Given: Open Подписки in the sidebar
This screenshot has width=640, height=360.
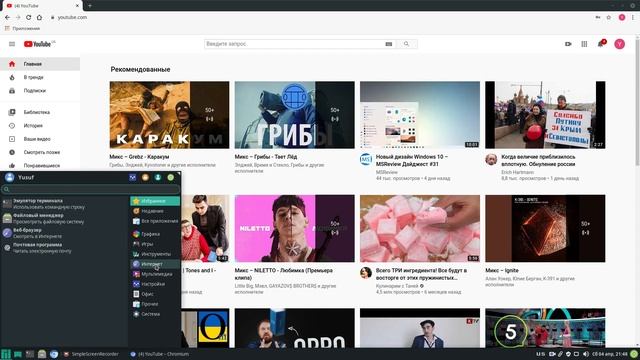Looking at the screenshot, I should click(40, 91).
